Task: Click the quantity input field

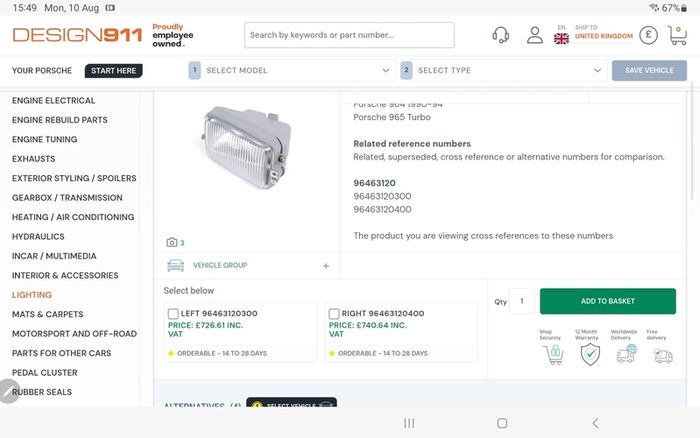Action: coord(521,301)
